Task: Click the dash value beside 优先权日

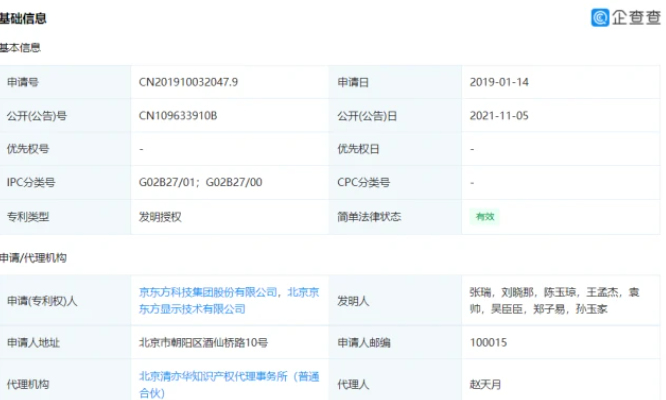Action: pyautogui.click(x=472, y=149)
